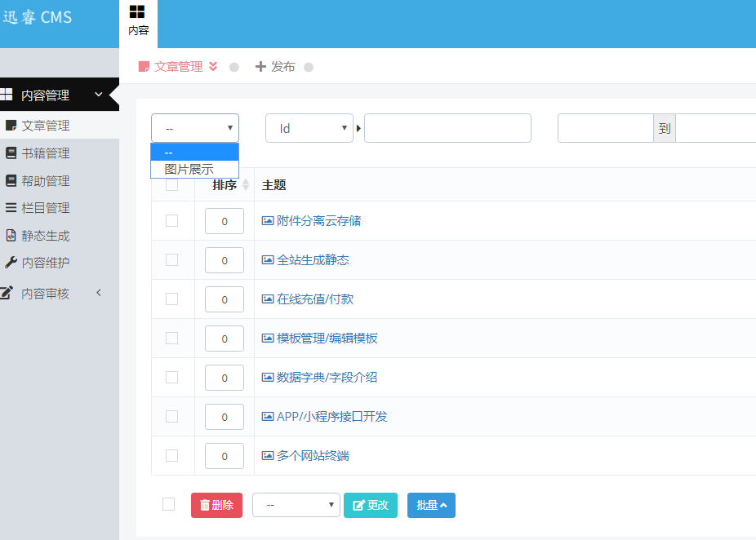The image size is (756, 540).
Task: Click the image icon beside 模板管理/编辑模板
Action: pos(268,339)
